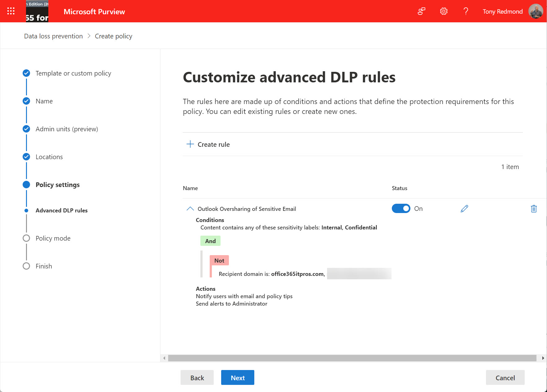The height and width of the screenshot is (392, 547).
Task: Click Tony Redmond's profile picture
Action: tap(536, 11)
